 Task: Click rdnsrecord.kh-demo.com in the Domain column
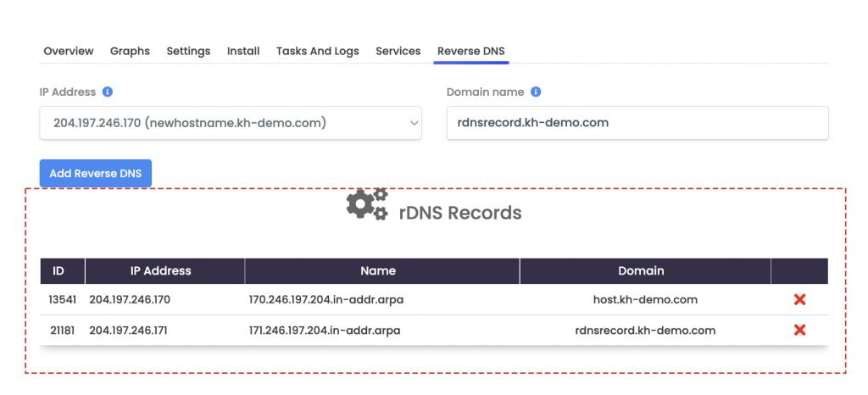point(645,331)
